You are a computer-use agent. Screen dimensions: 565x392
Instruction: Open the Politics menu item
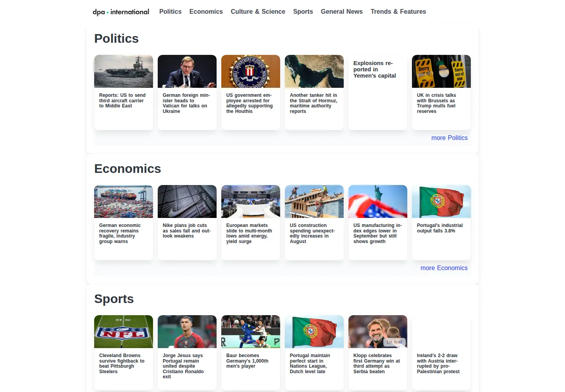click(170, 12)
